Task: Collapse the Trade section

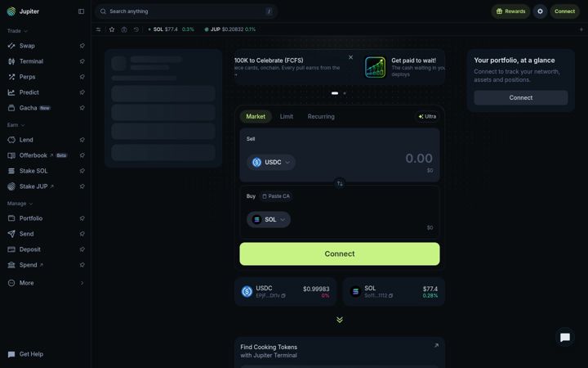Action: click(x=17, y=31)
